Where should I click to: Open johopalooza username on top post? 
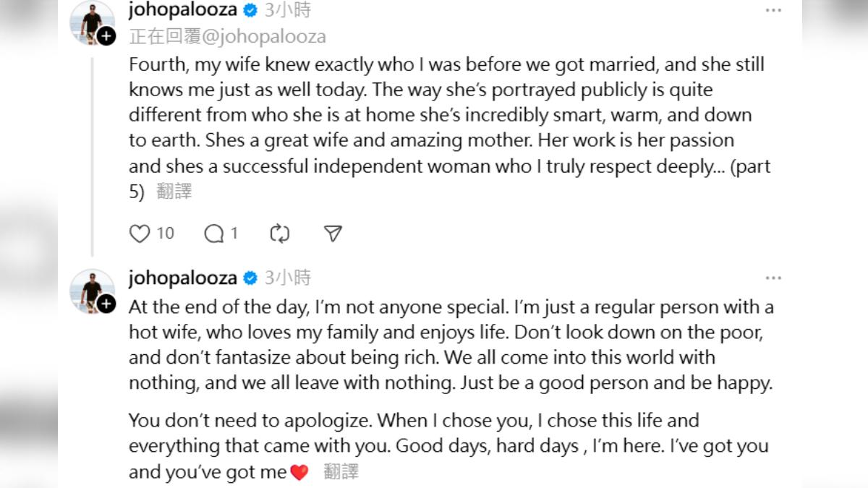coord(183,10)
